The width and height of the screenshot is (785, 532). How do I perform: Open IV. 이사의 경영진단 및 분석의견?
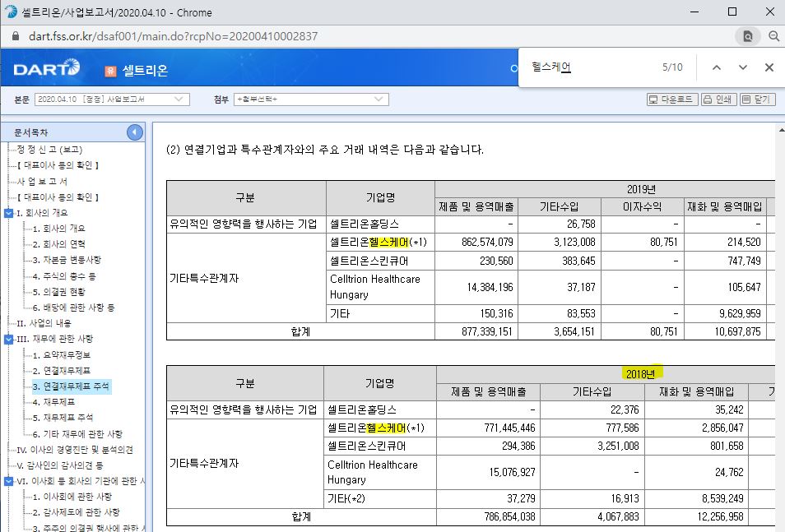[x=75, y=450]
